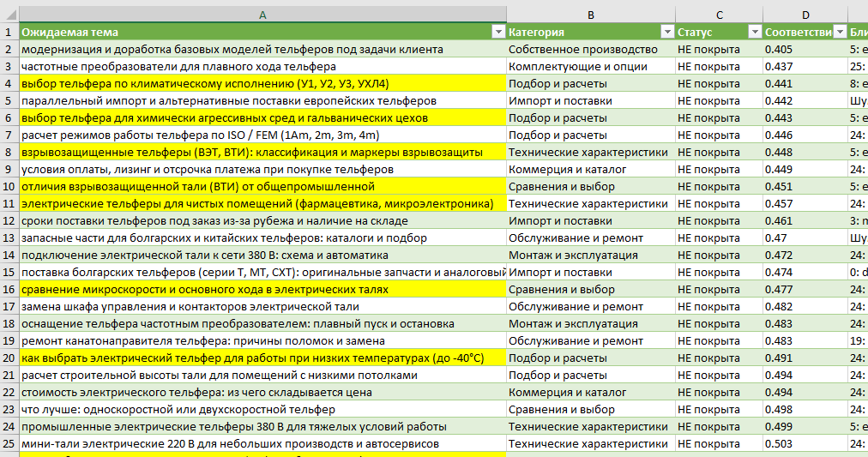The width and height of the screenshot is (868, 457).
Task: Click 'Монтаж и эксплуатация' cell in row 14
Action: 591,255
